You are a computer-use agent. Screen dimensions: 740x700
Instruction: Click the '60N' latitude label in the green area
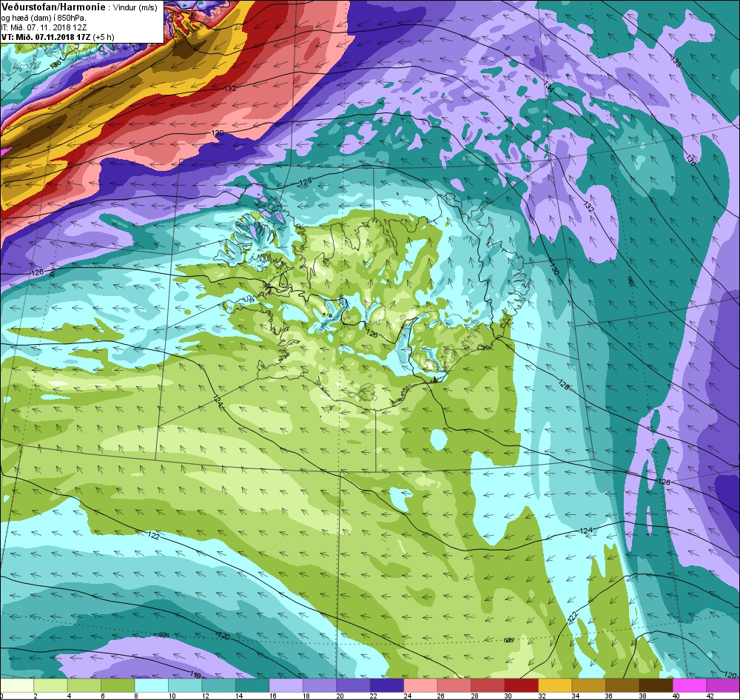pos(508,641)
